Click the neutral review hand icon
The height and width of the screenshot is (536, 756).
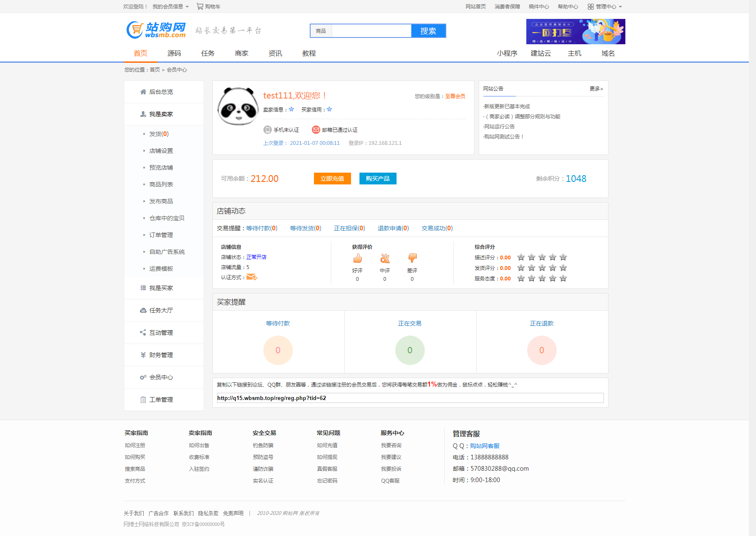click(x=385, y=258)
